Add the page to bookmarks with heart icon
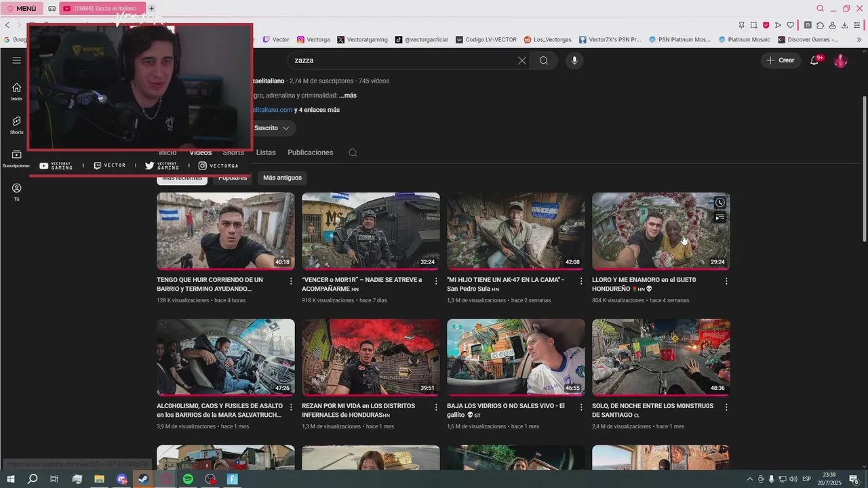The width and height of the screenshot is (868, 488). pyautogui.click(x=791, y=25)
